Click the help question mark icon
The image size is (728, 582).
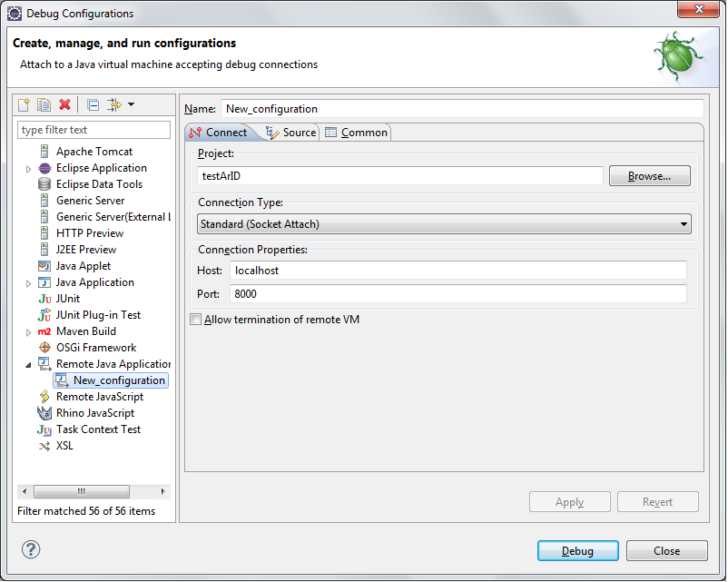[x=31, y=549]
